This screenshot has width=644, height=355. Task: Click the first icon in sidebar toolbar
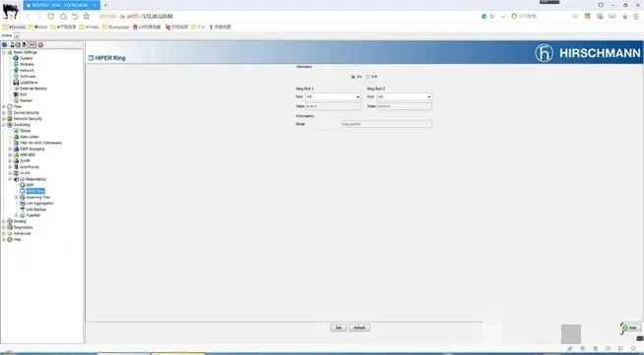click(5, 44)
